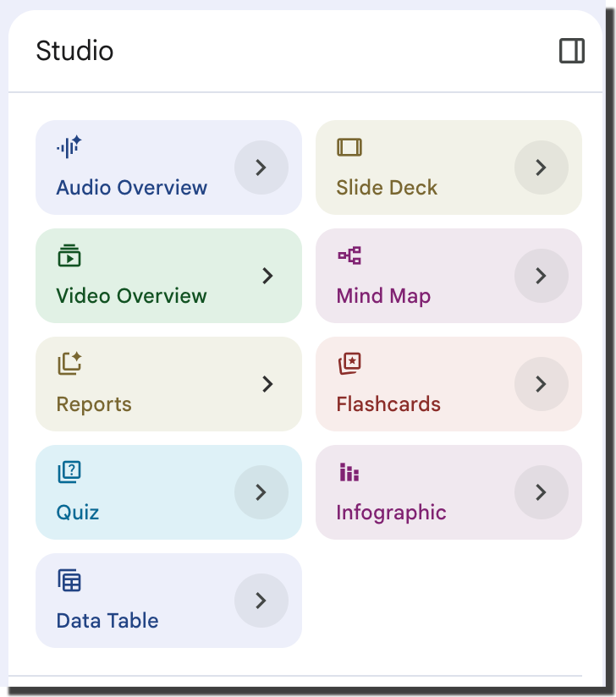Collapse the Studio side panel

(571, 51)
